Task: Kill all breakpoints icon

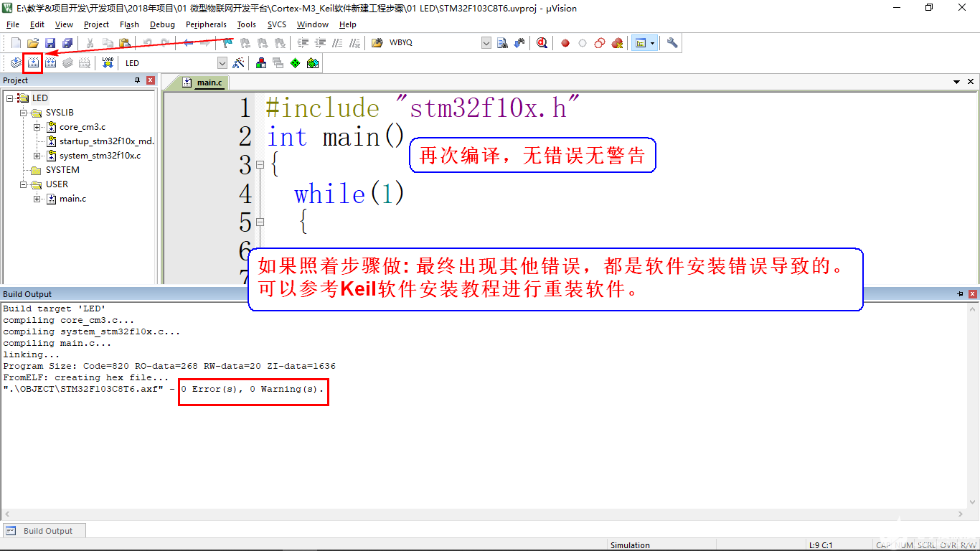Action: 617,43
